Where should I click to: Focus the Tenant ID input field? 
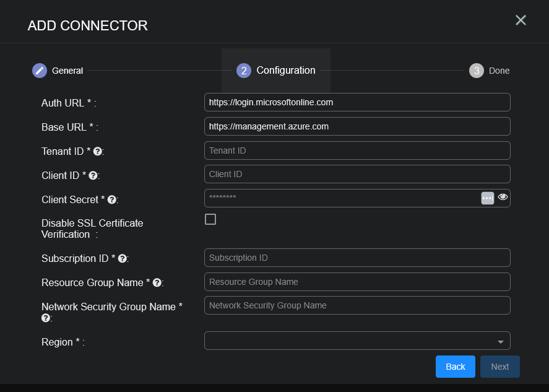(x=357, y=150)
